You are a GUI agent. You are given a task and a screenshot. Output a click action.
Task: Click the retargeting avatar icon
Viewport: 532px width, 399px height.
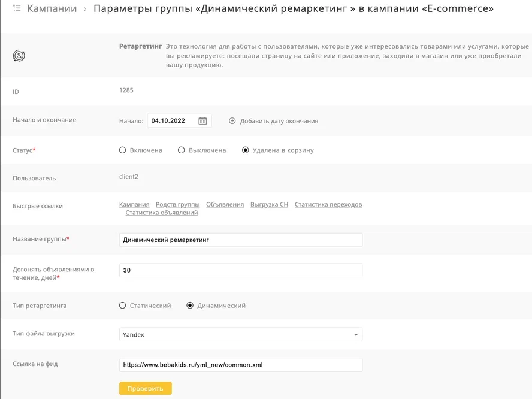click(x=18, y=54)
